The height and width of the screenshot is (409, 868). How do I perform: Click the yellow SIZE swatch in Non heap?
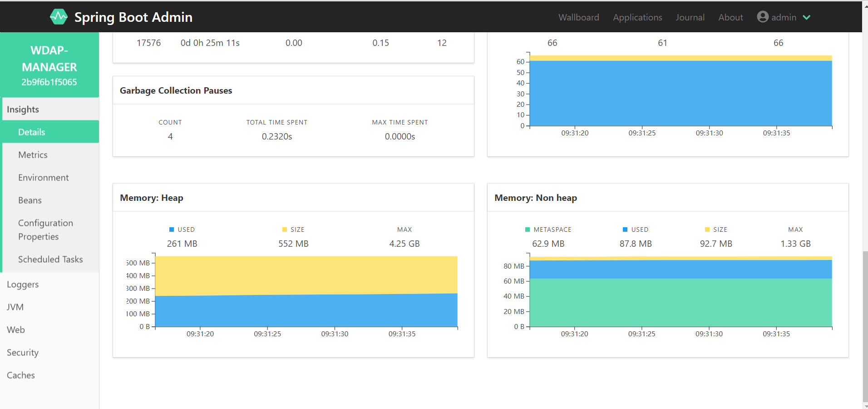click(x=707, y=229)
